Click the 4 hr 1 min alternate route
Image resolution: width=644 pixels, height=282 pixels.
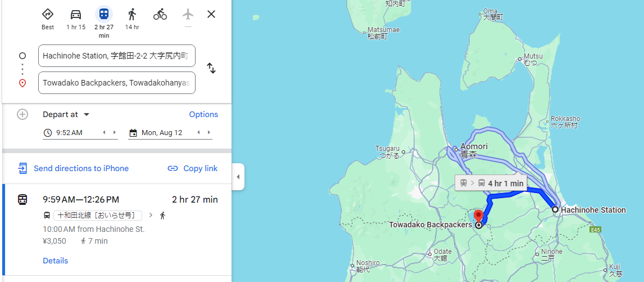(x=491, y=183)
